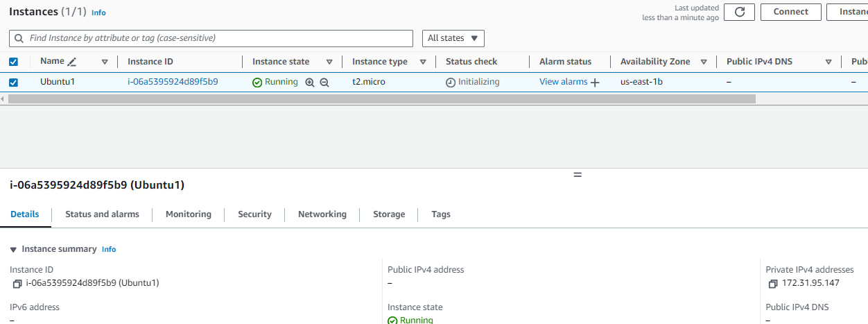Viewport: 868px width, 324px height.
Task: Click the edit pencil icon next to Name
Action: tap(72, 62)
